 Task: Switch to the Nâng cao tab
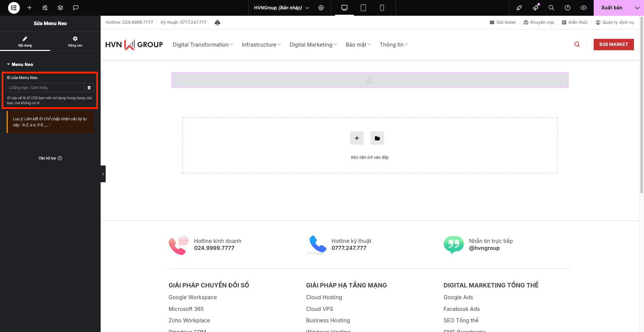tap(75, 42)
